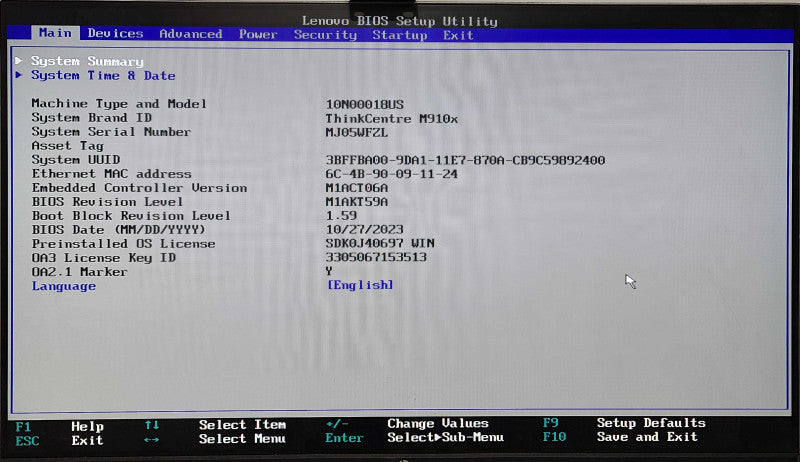Click license value SDK0J40697 WIN
This screenshot has height=462, width=800.
380,243
